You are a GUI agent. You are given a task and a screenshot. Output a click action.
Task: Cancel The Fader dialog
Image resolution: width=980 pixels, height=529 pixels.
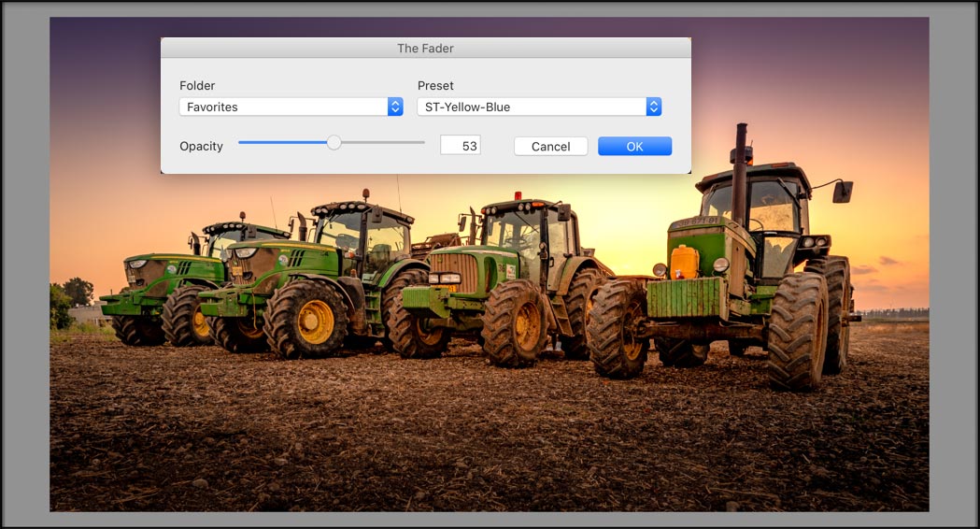550,147
